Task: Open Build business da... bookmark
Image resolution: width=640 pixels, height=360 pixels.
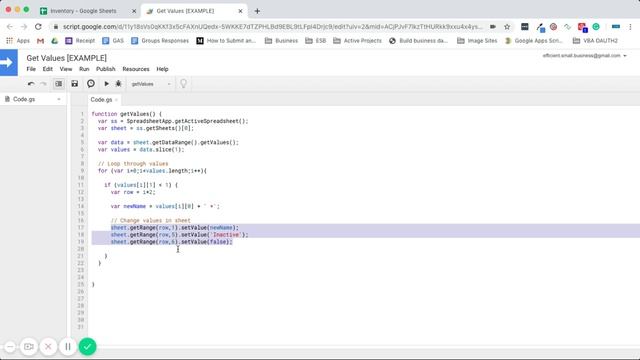Action: coord(418,40)
